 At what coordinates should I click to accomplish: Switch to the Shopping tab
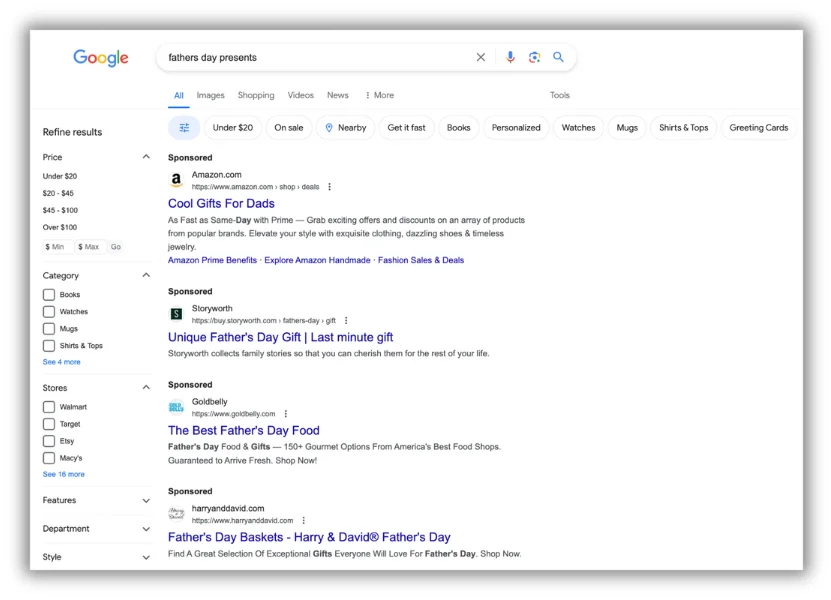click(x=256, y=95)
